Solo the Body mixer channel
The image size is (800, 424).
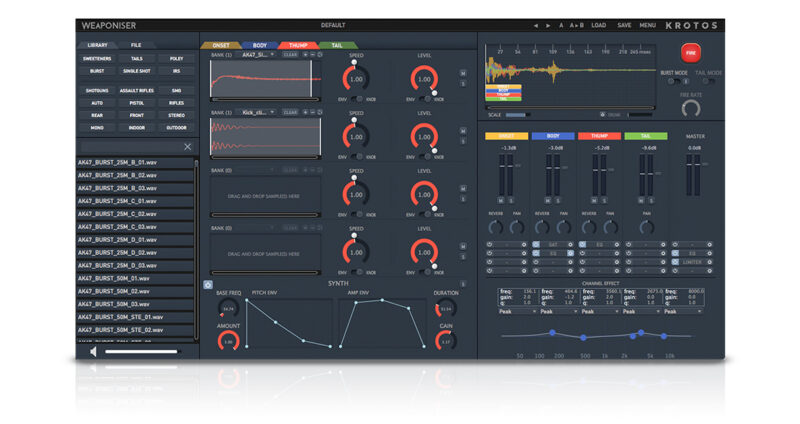click(558, 201)
